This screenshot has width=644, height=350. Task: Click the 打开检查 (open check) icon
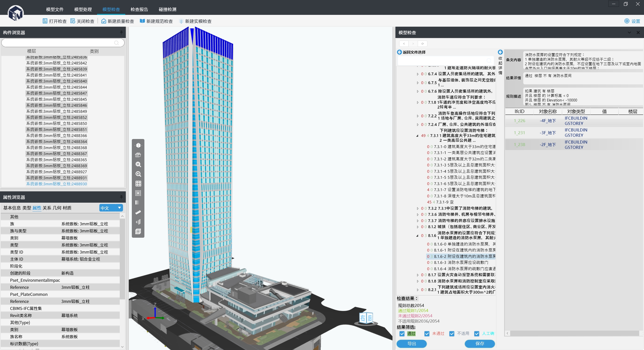pos(45,21)
